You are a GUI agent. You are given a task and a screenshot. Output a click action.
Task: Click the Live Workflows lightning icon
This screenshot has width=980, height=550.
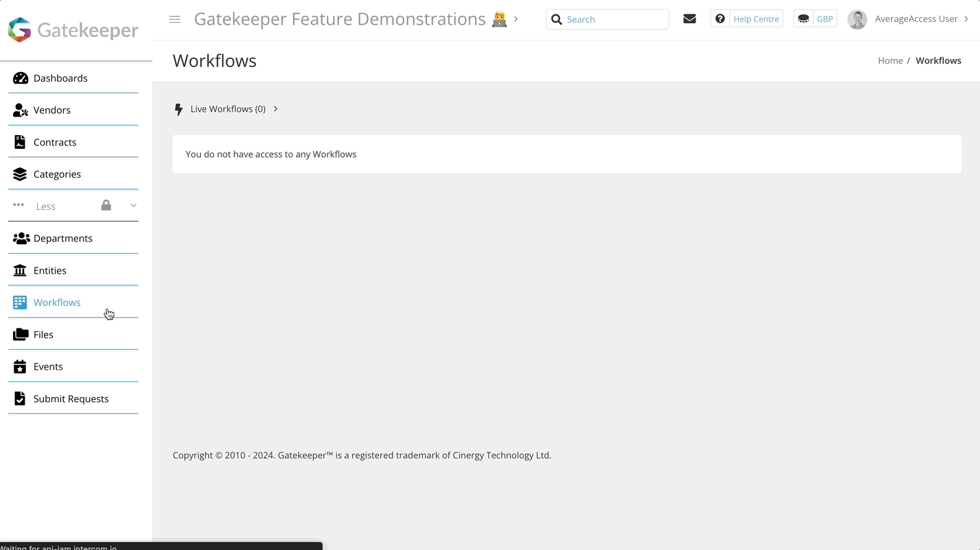click(x=179, y=110)
